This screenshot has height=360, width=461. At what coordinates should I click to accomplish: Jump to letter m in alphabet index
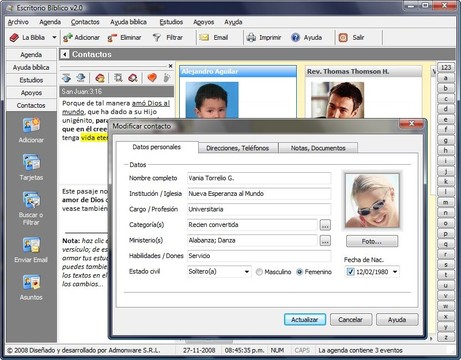[446, 202]
